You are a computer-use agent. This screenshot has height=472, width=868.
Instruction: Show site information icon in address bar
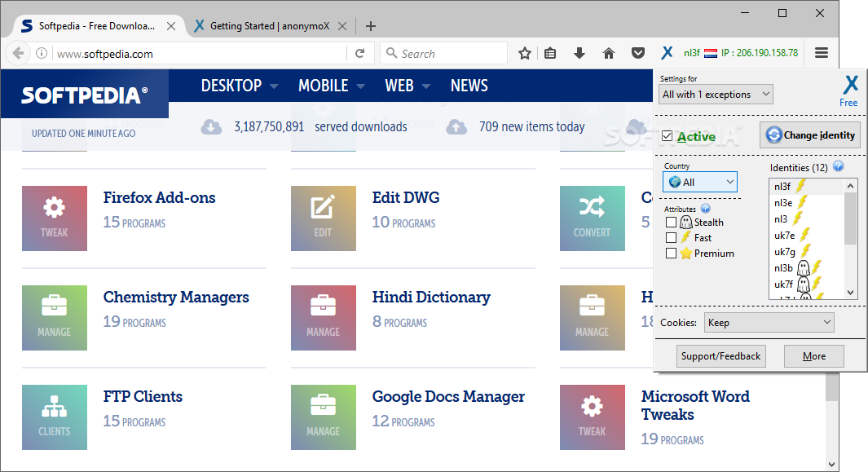click(x=42, y=53)
